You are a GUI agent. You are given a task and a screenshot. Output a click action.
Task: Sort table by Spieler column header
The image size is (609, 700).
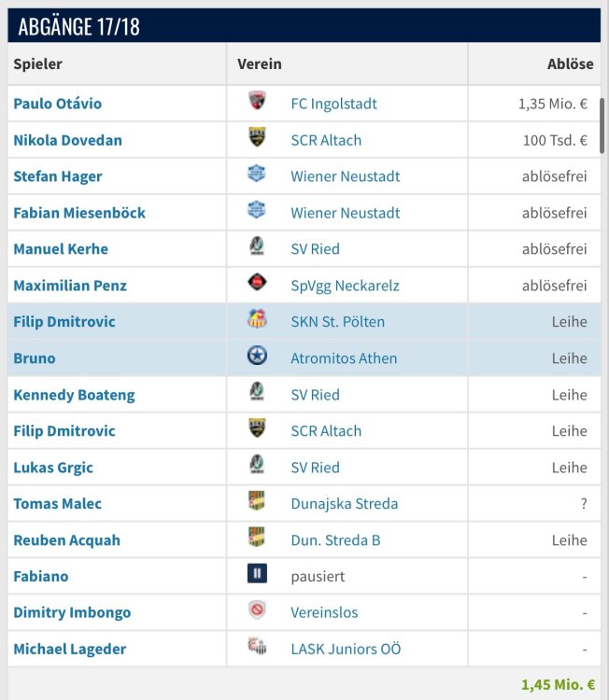coord(37,64)
